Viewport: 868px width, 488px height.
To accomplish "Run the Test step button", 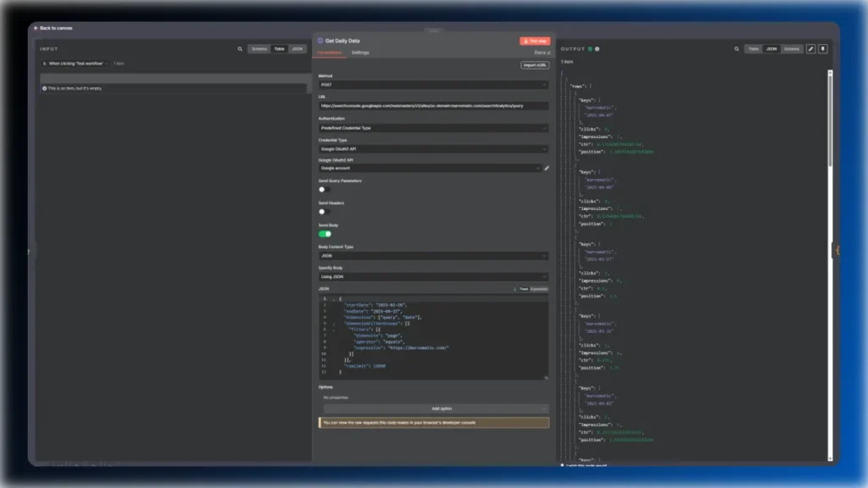I will tap(535, 41).
